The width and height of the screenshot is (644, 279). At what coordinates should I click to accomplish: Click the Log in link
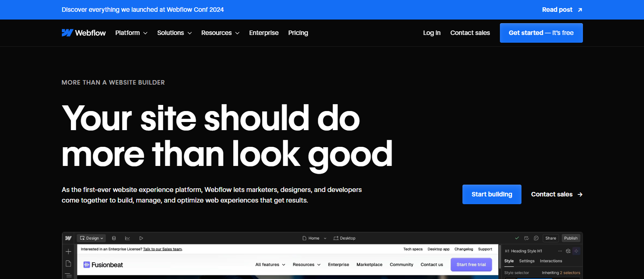[432, 33]
